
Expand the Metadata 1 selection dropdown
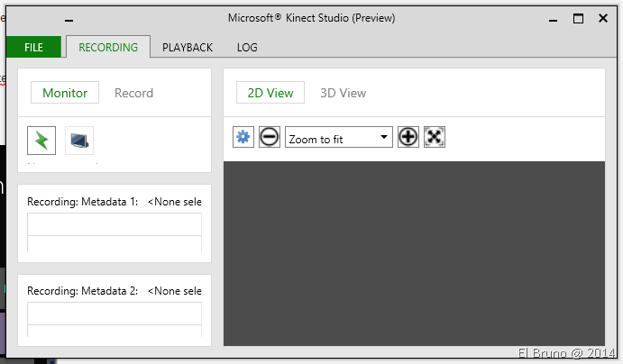[x=174, y=202]
